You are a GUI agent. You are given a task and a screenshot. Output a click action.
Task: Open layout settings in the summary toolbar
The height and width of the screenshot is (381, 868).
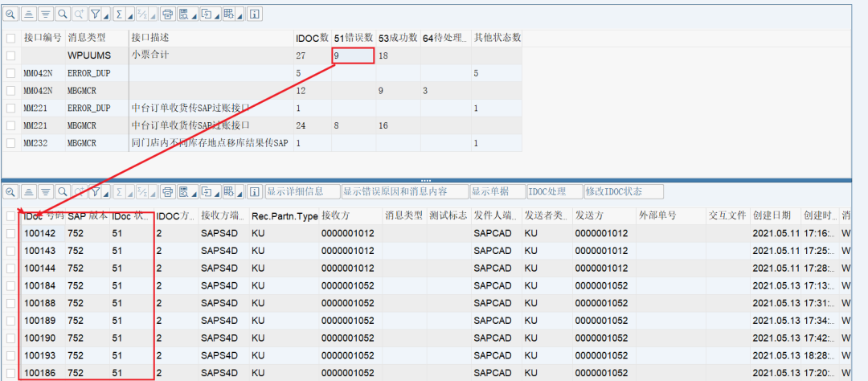tap(229, 14)
